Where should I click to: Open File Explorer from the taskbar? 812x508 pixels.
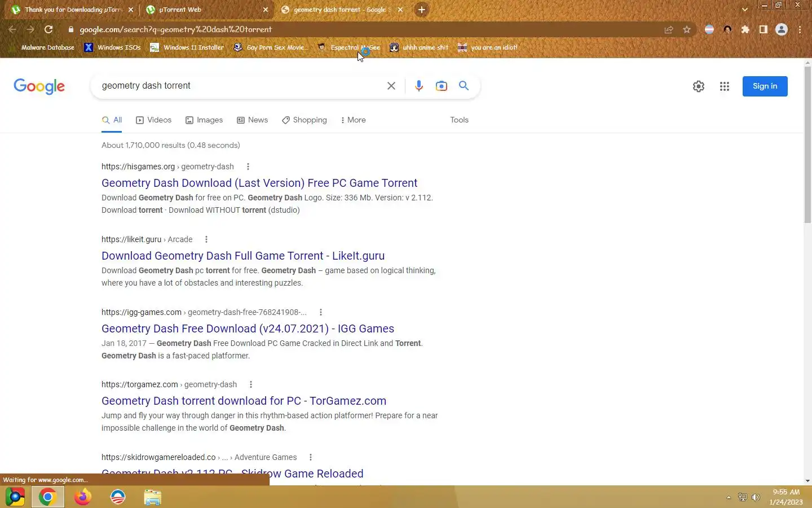(152, 497)
